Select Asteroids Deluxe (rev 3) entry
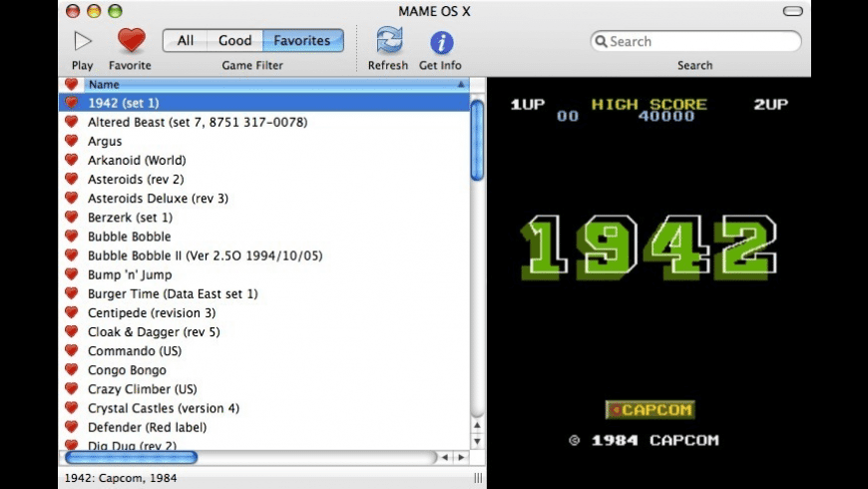 coord(264,199)
